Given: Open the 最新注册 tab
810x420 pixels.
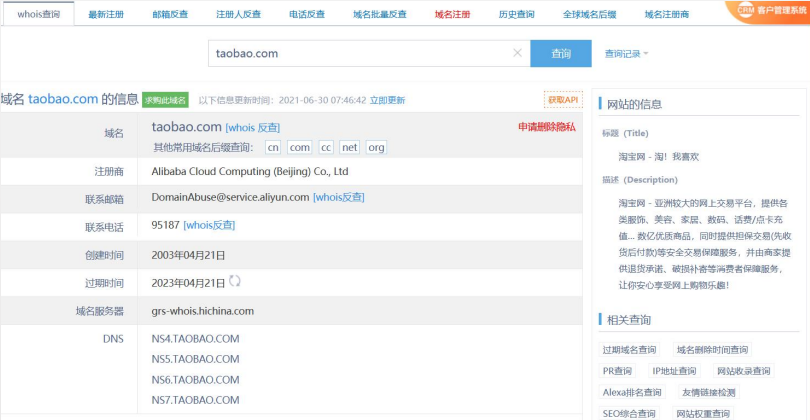Looking at the screenshot, I should pyautogui.click(x=106, y=14).
